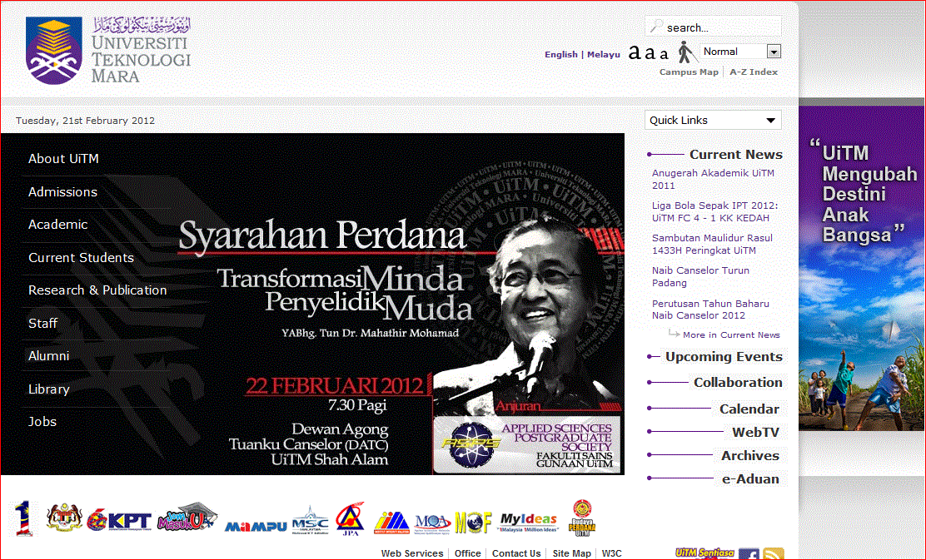The height and width of the screenshot is (560, 926).
Task: Open the Library menu item
Action: [x=49, y=389]
